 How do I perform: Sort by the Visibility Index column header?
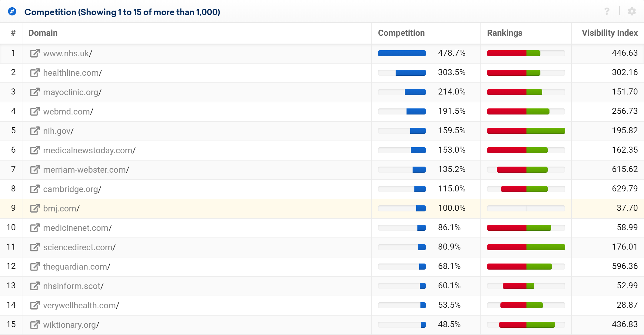click(x=610, y=33)
